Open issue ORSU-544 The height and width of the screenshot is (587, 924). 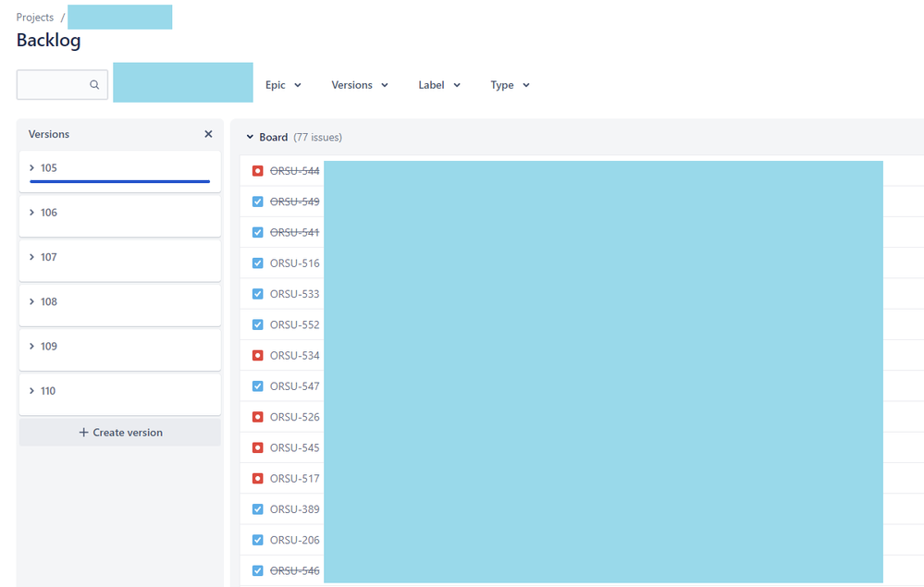click(x=295, y=171)
